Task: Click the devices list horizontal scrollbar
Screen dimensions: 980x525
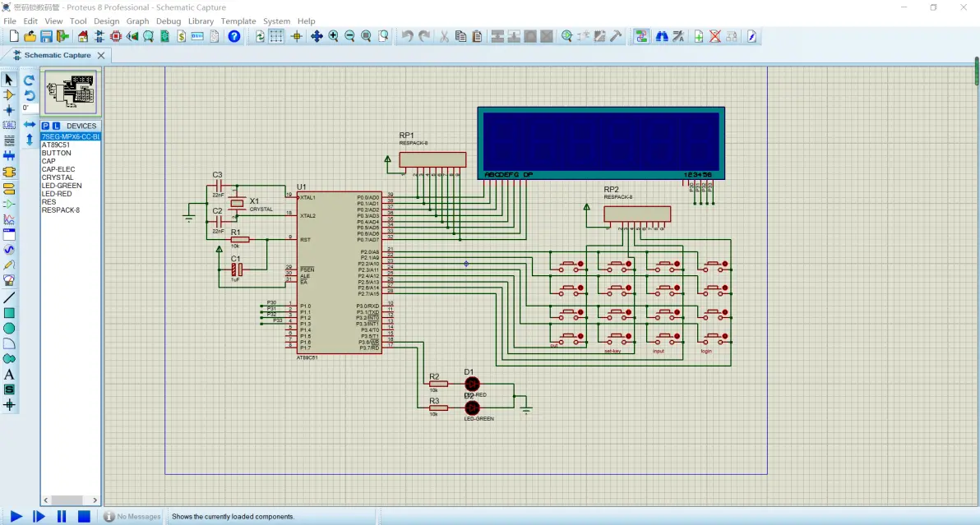Action: 70,500
